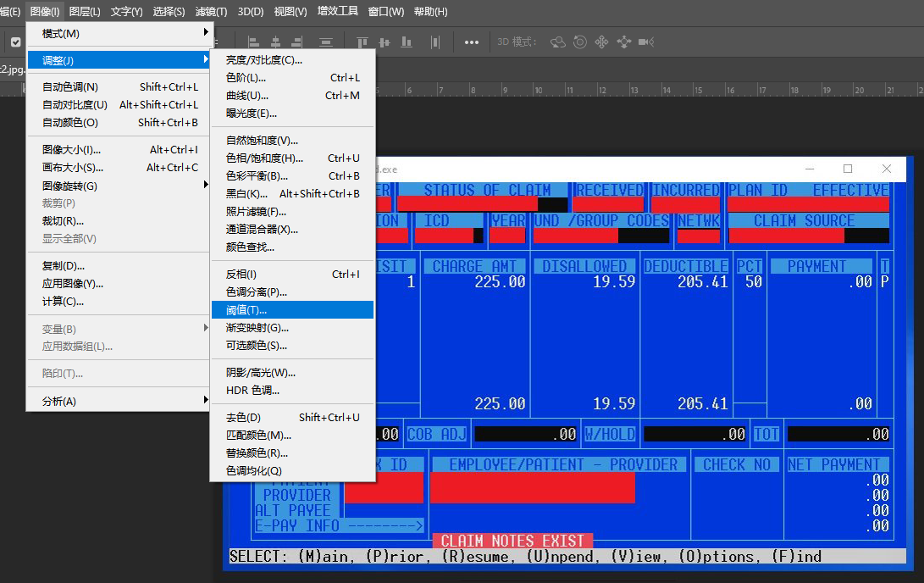924x583 pixels.
Task: Select 自动颜色(O) in Image menu
Action: (x=119, y=123)
